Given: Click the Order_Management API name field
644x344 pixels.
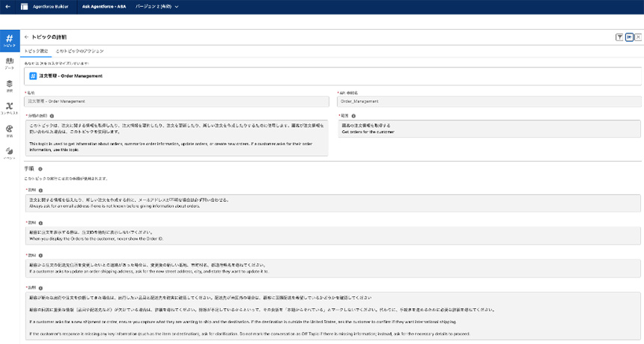Looking at the screenshot, I should pyautogui.click(x=489, y=100).
